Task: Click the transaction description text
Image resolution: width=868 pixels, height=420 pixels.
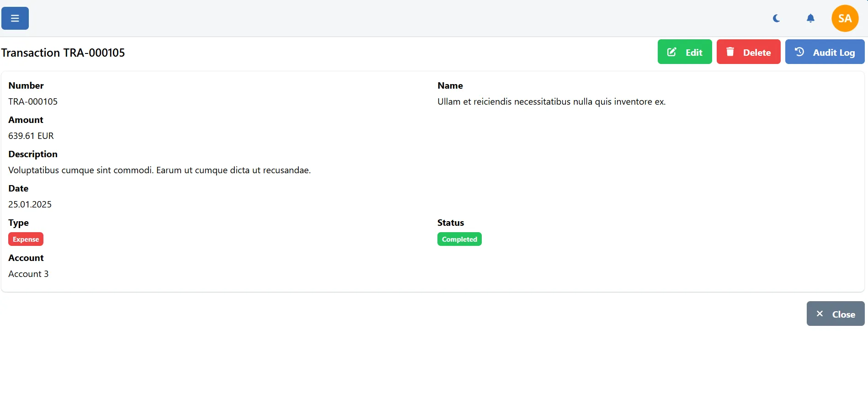Action: pyautogui.click(x=159, y=170)
